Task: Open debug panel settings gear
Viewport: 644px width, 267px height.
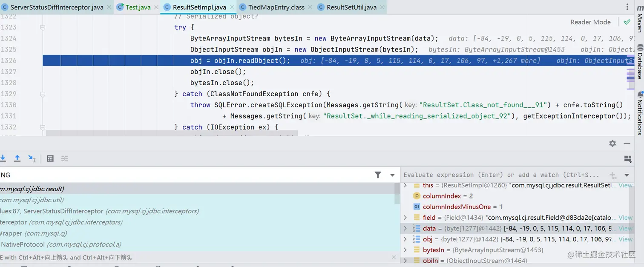Action: (x=612, y=144)
